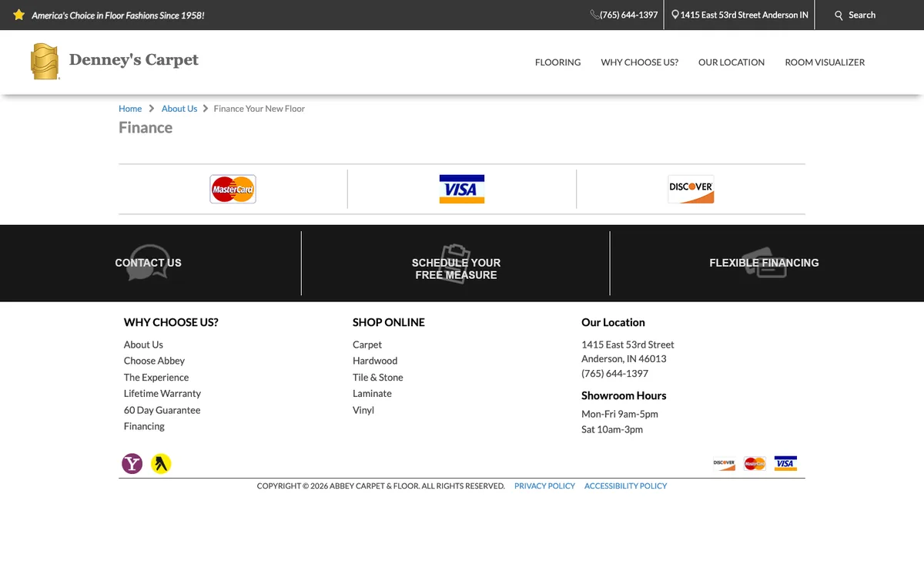Click the Flexible Financing banner
The width and height of the screenshot is (924, 578).
pyautogui.click(x=764, y=263)
